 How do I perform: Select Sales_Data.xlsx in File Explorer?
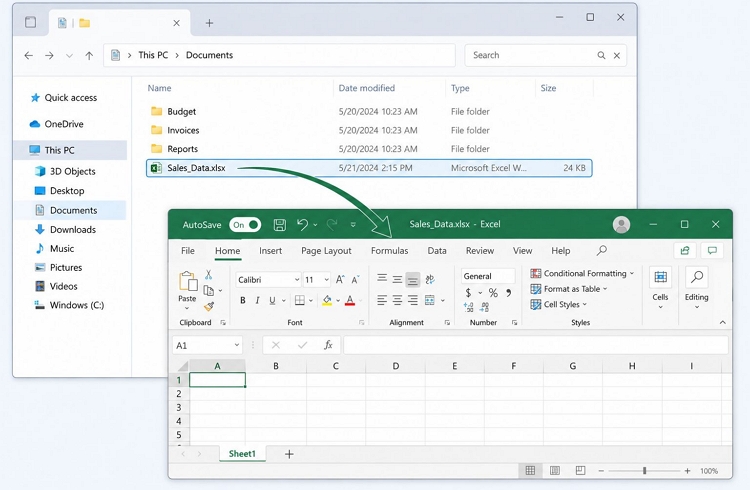click(369, 168)
